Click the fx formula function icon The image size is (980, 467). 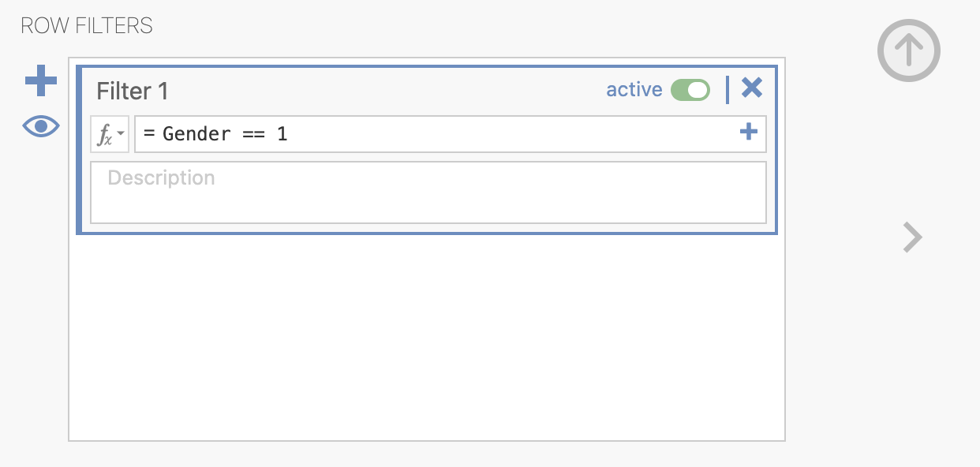pos(104,135)
